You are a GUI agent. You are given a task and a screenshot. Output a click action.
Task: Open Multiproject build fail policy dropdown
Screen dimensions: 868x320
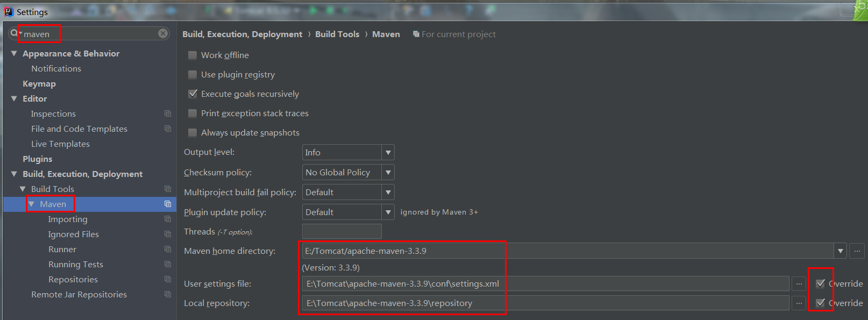point(388,192)
